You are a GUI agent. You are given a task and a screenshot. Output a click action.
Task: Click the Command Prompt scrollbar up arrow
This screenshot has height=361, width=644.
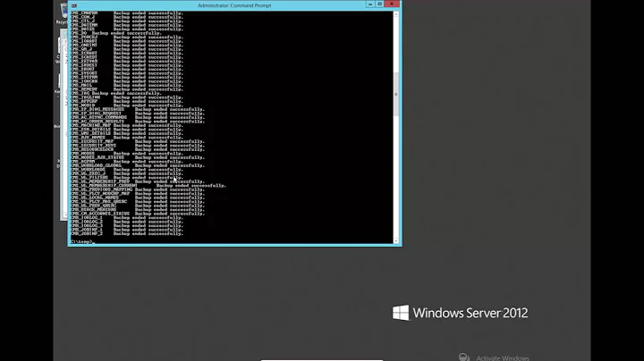(396, 14)
